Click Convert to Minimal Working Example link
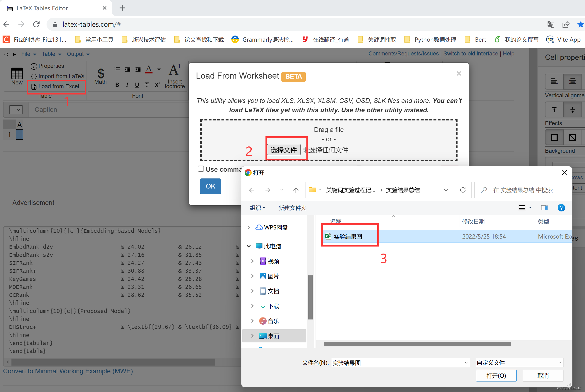Image resolution: width=585 pixels, height=392 pixels. (x=68, y=371)
